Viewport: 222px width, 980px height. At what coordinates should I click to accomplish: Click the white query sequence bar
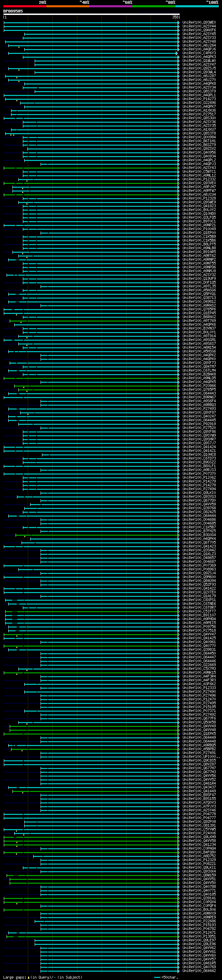[92, 15]
